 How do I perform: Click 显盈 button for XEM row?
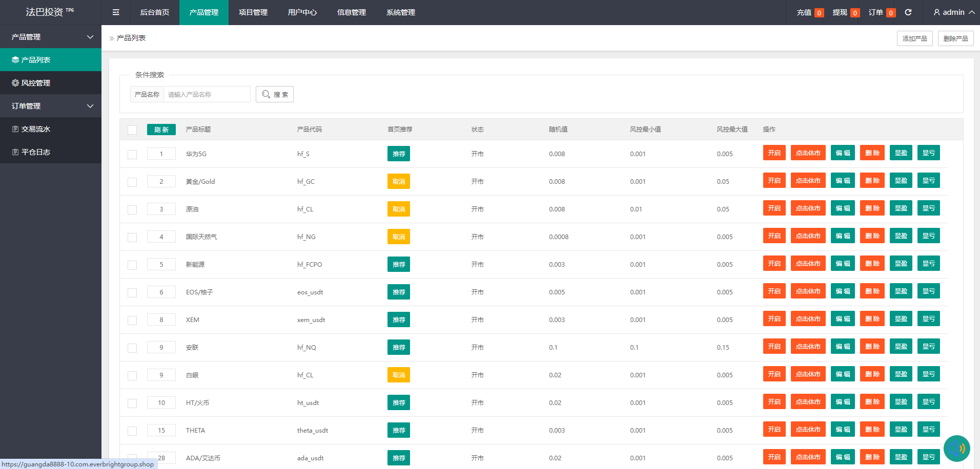pos(901,318)
